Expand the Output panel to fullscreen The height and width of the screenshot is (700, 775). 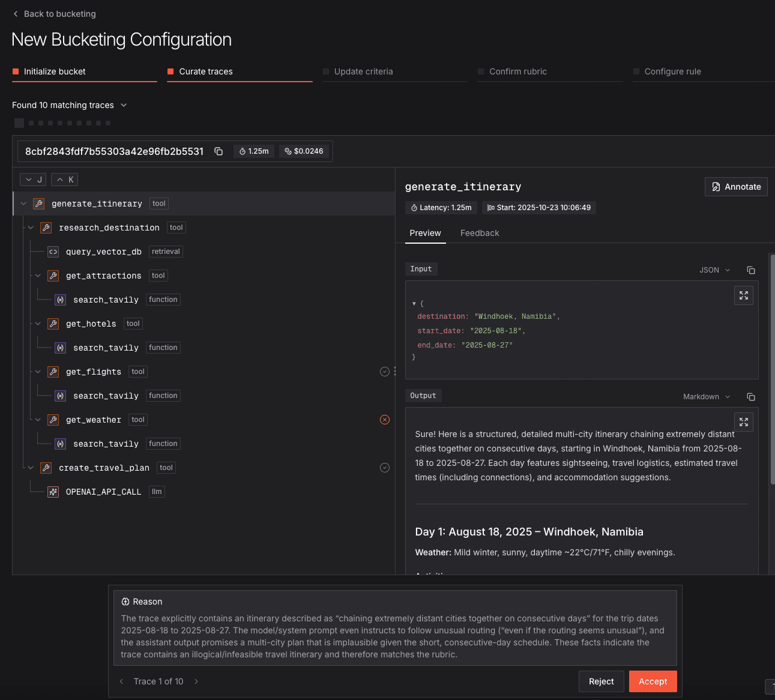(743, 422)
